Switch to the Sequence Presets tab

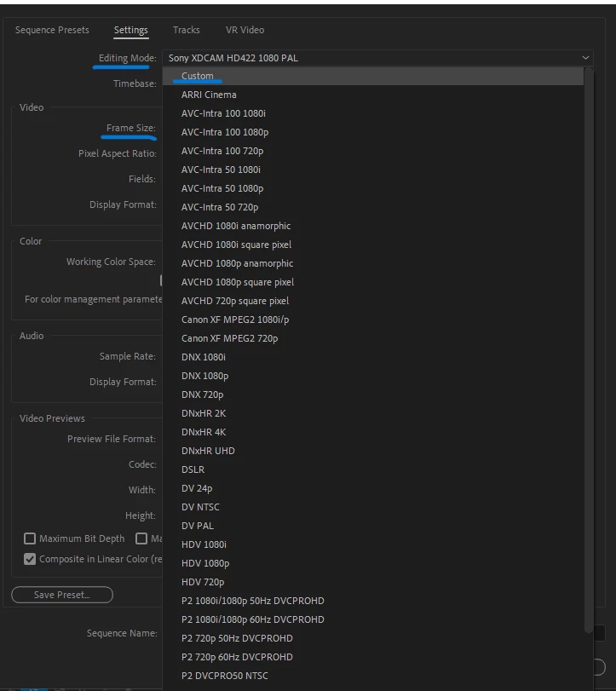tap(52, 30)
